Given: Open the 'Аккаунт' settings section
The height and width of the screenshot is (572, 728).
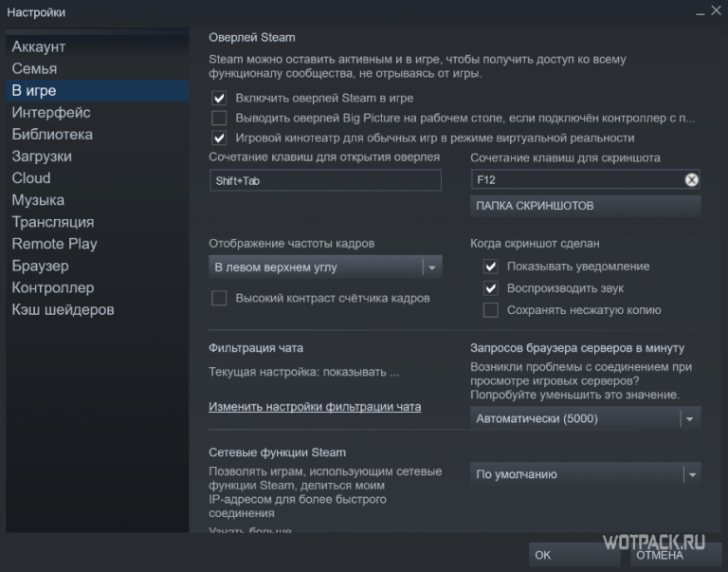Looking at the screenshot, I should point(98,46).
